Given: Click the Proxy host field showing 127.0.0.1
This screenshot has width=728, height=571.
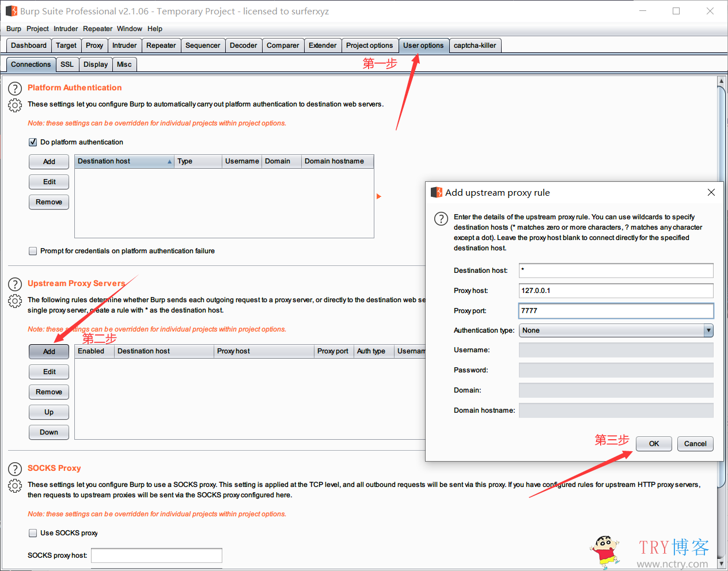Looking at the screenshot, I should [x=616, y=291].
